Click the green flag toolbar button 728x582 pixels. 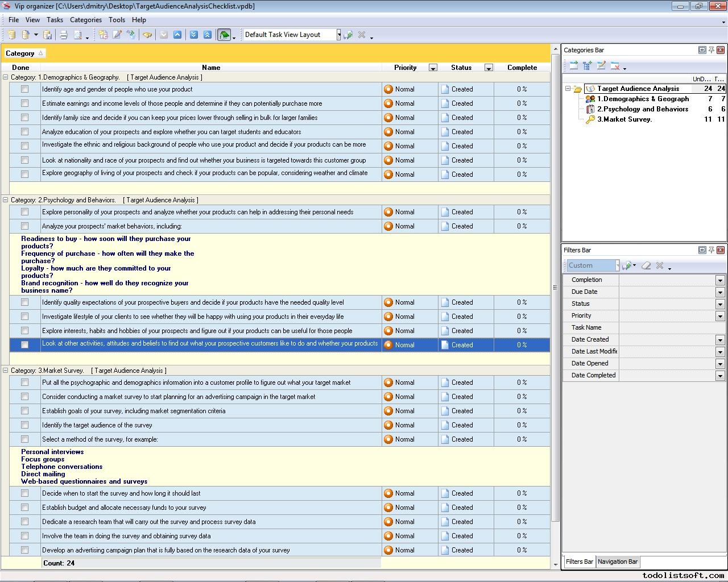[x=224, y=35]
